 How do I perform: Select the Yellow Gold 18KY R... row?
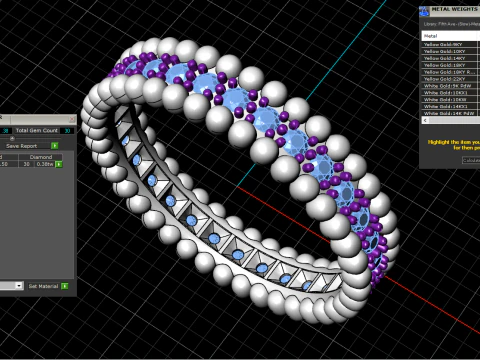(449, 72)
